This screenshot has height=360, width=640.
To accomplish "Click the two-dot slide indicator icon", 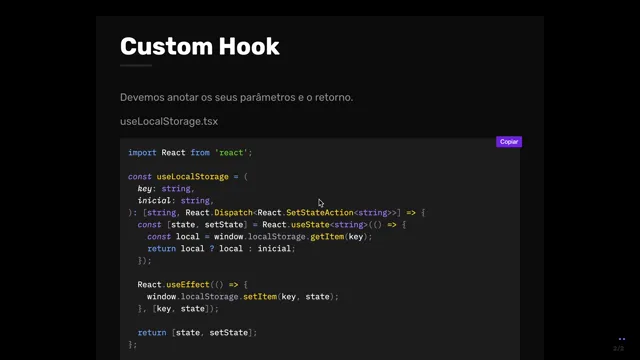I will [622, 339].
